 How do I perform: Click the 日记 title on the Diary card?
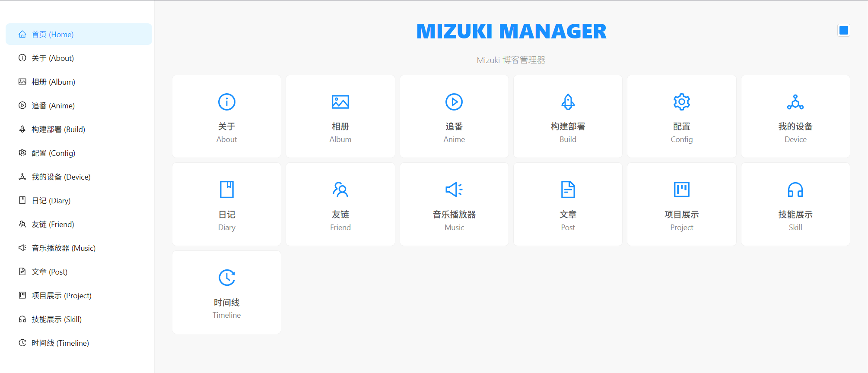[x=227, y=215]
